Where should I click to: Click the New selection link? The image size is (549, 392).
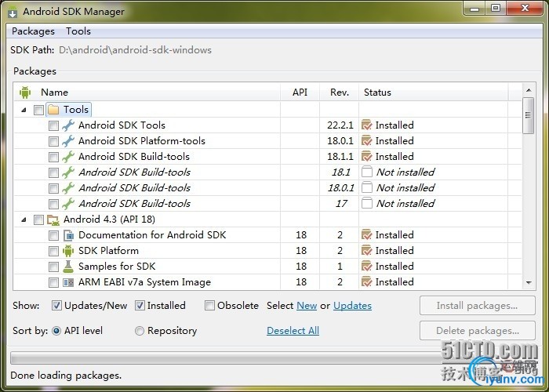point(307,306)
